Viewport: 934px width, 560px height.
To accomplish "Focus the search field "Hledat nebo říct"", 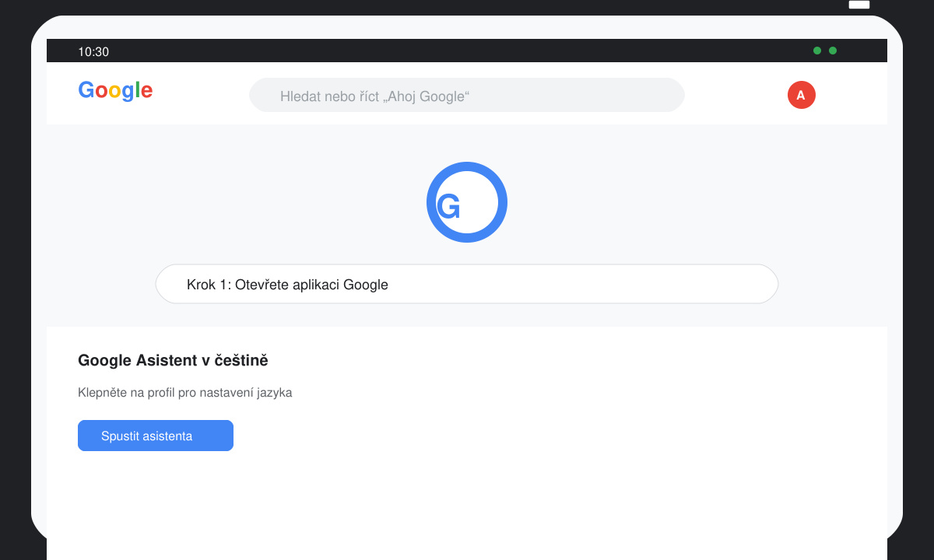I will [467, 95].
